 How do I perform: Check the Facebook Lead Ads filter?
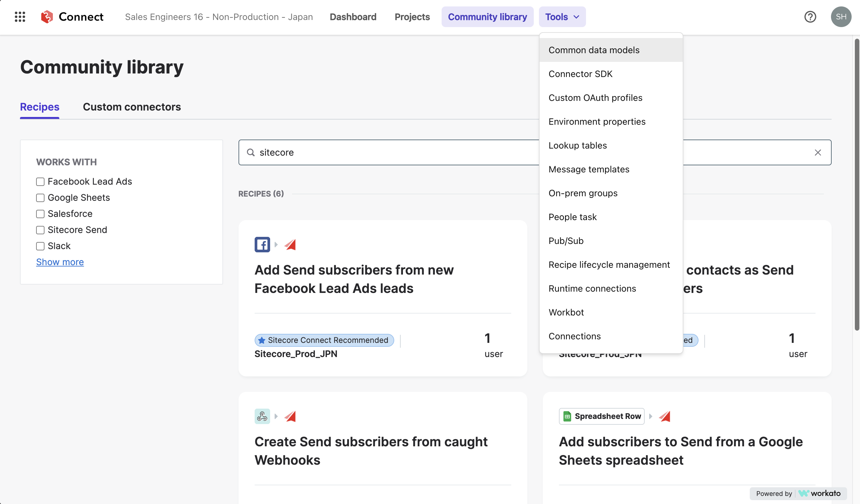tap(40, 181)
